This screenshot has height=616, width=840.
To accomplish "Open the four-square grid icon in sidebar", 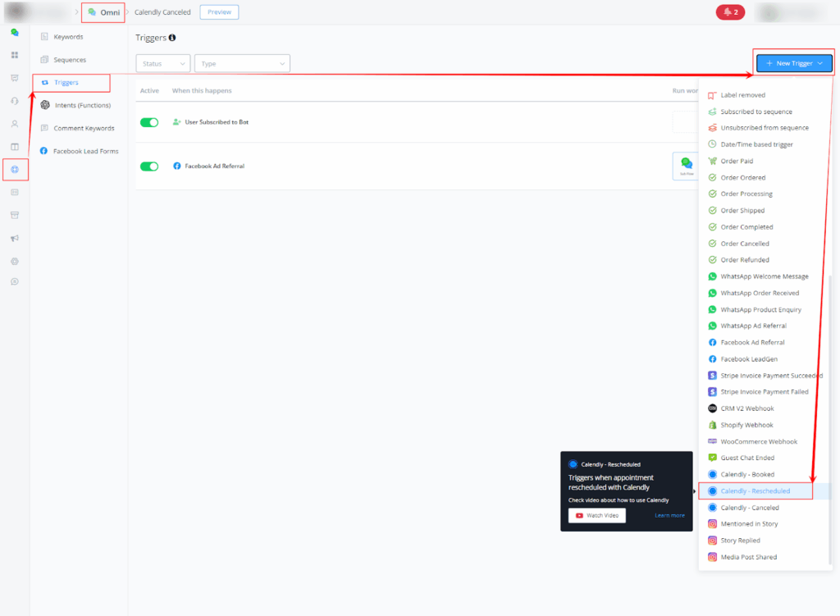I will pos(15,55).
